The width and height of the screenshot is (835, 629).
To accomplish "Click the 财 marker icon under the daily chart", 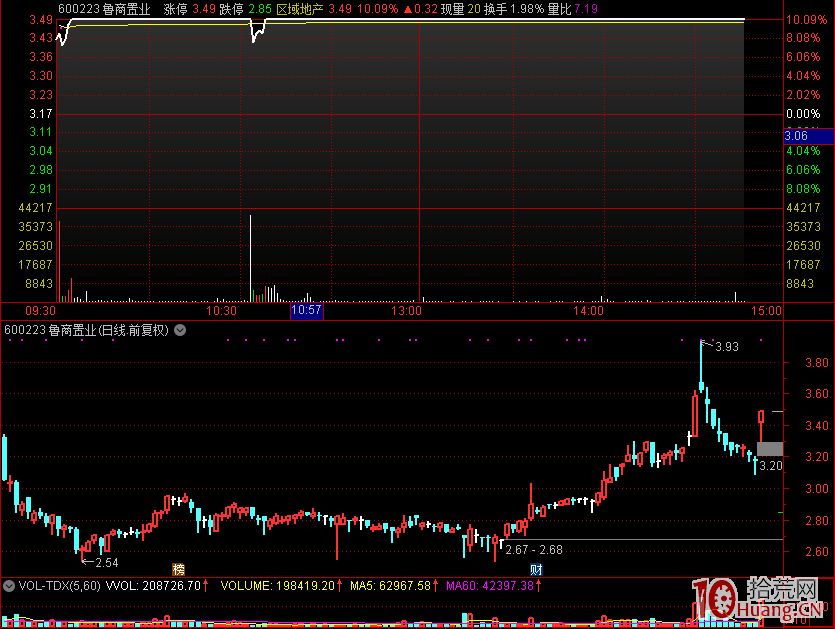I will point(536,569).
